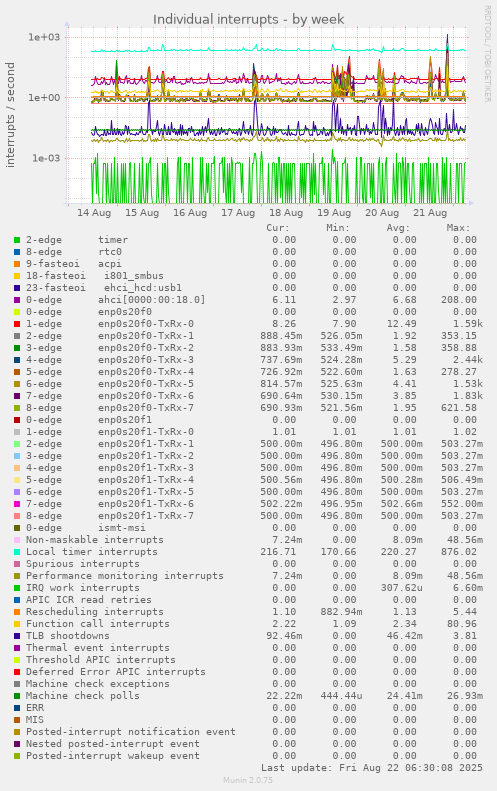Click the 14 Aug x-axis label

click(94, 213)
